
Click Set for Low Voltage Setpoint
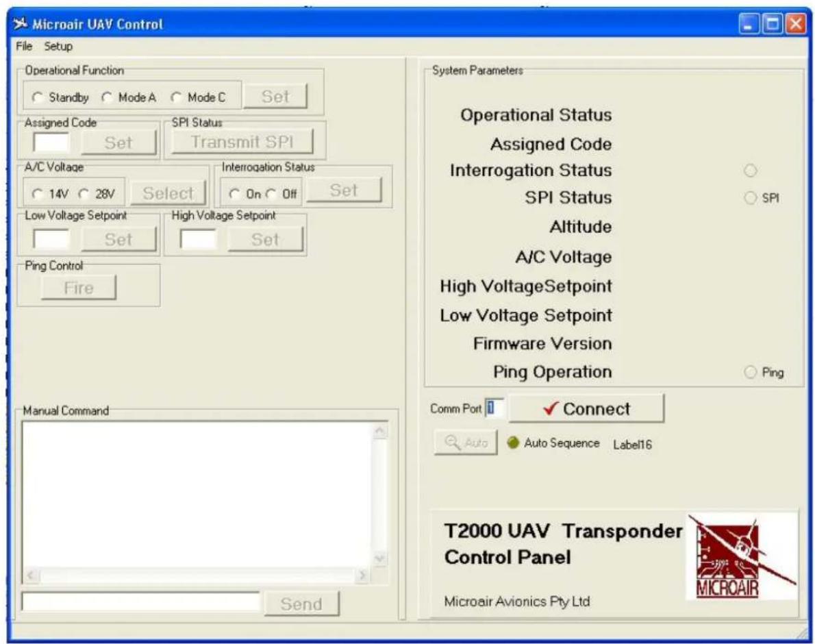coord(118,240)
